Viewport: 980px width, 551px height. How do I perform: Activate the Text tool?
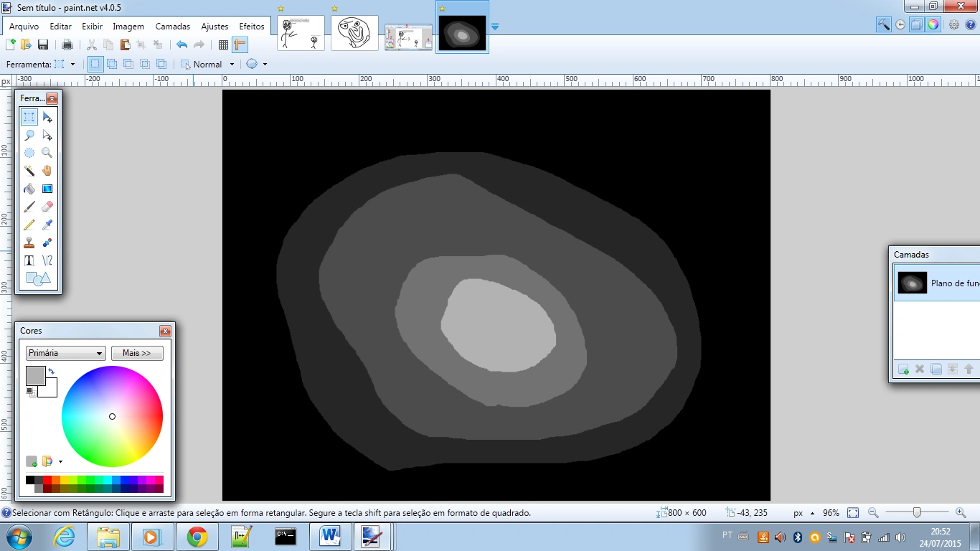(29, 260)
